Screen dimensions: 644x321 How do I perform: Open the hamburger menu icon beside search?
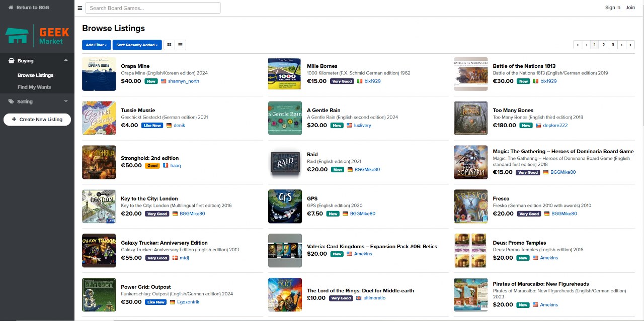[x=80, y=8]
